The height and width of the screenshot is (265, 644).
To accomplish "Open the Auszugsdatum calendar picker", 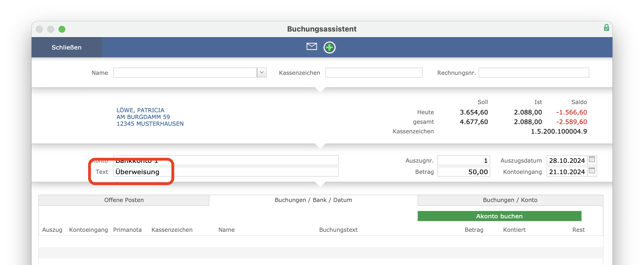I will (592, 160).
